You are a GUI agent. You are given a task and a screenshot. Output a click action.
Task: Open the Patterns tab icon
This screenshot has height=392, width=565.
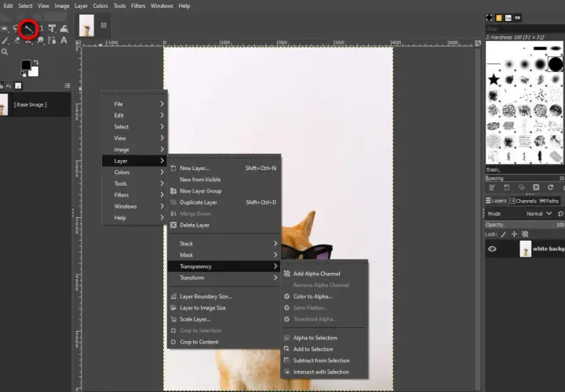point(499,17)
